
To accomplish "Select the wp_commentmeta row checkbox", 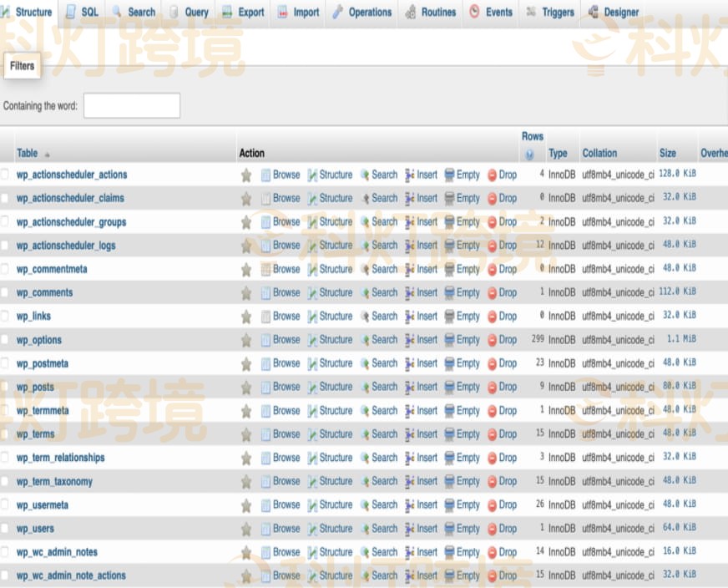I will point(5,270).
